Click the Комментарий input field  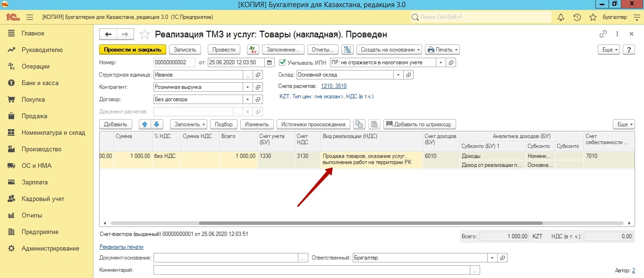click(312, 270)
